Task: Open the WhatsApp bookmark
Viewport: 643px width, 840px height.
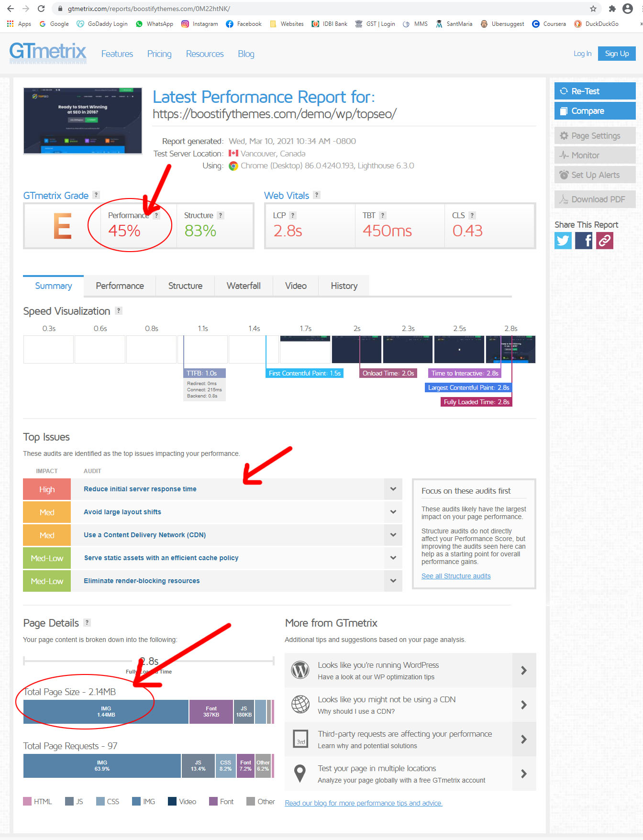Action: (x=155, y=24)
